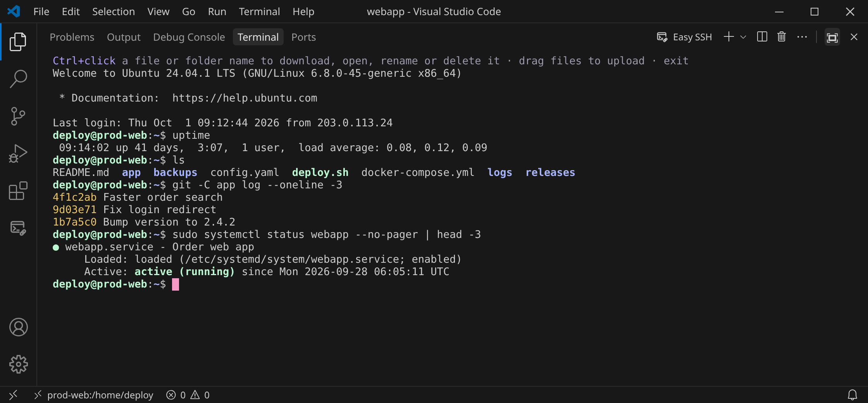Click README.md in ls output
The height and width of the screenshot is (403, 868).
(x=81, y=172)
